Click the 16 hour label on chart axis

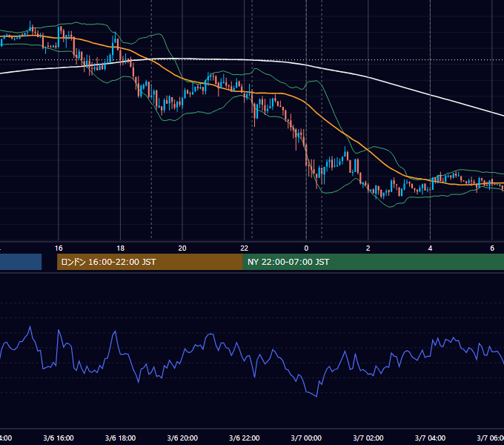tap(59, 248)
